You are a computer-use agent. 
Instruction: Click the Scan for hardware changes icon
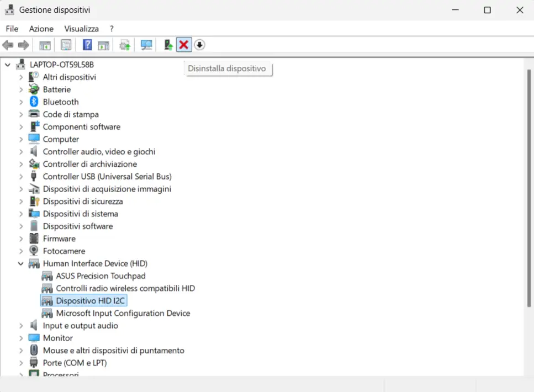pyautogui.click(x=146, y=45)
